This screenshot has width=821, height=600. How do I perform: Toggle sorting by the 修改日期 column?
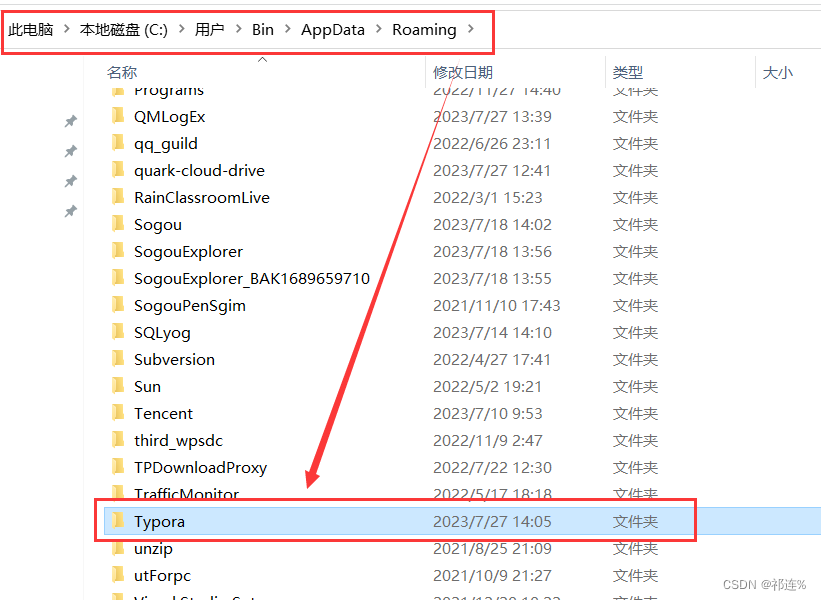[463, 72]
